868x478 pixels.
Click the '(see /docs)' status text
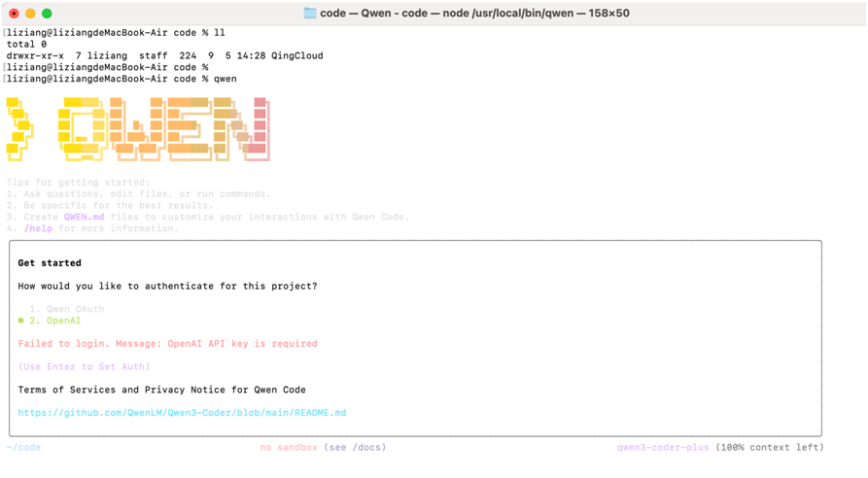355,447
